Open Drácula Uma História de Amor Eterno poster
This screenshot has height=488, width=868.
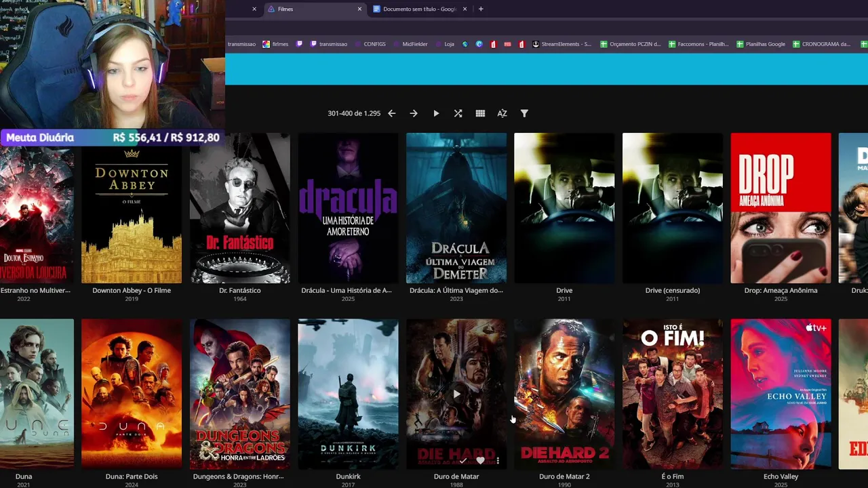348,208
